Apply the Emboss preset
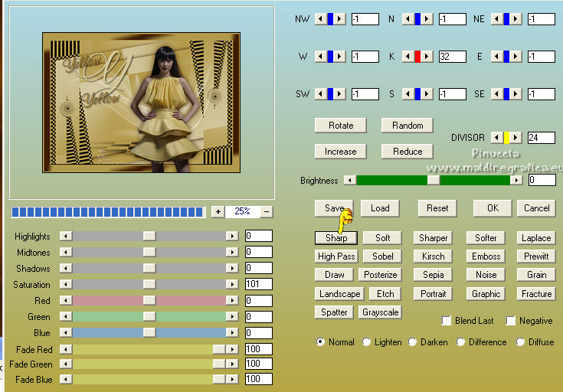 [486, 256]
